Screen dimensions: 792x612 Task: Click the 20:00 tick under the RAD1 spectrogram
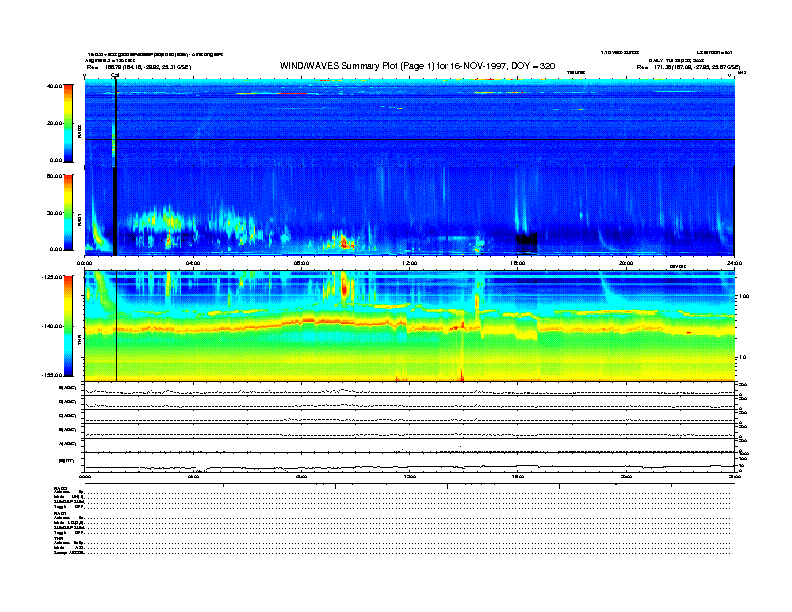tap(626, 263)
